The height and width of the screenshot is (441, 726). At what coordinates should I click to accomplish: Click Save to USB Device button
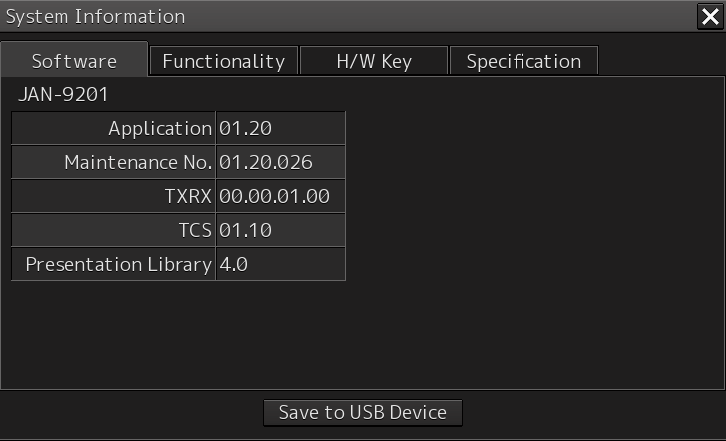[x=362, y=412]
